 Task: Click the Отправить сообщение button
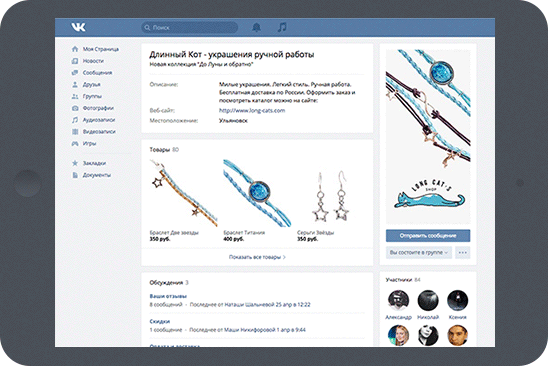428,236
